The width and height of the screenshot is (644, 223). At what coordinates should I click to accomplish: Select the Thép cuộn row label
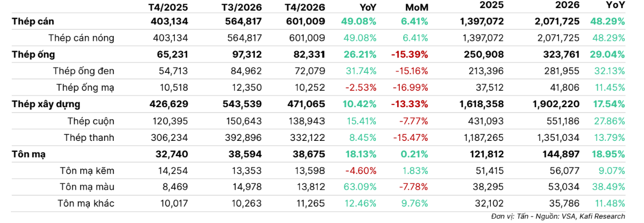point(92,121)
